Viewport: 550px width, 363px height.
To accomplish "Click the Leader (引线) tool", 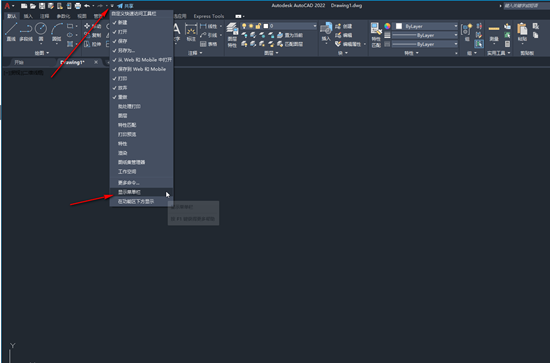I will (209, 35).
